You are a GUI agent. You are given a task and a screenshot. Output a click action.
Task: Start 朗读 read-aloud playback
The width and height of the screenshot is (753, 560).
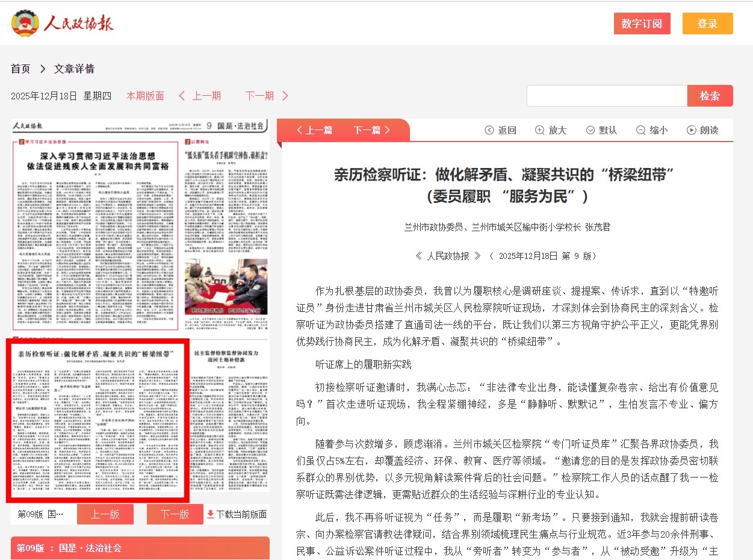pos(692,130)
